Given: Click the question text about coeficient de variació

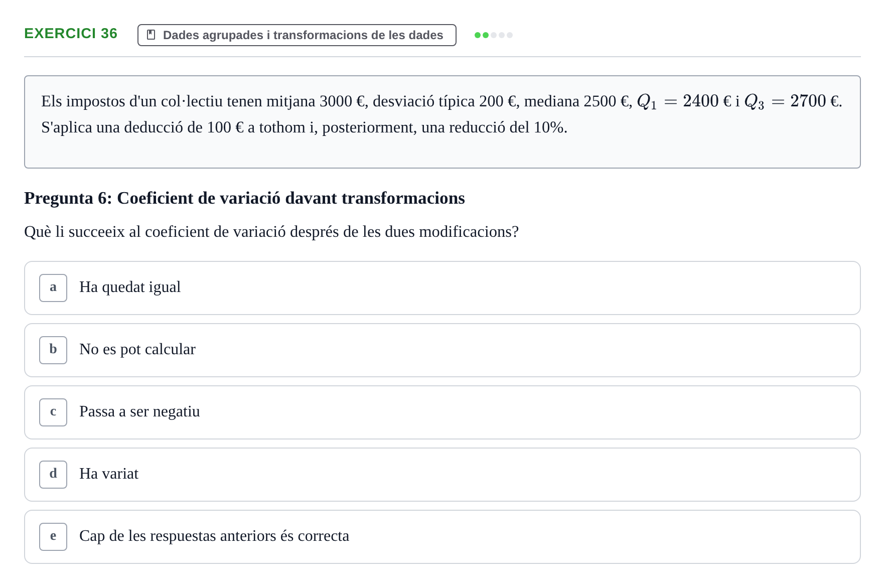Looking at the screenshot, I should pyautogui.click(x=271, y=232).
